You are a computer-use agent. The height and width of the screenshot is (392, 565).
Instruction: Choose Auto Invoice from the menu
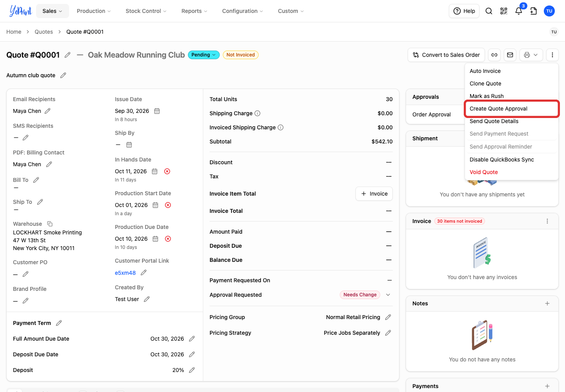point(512,71)
